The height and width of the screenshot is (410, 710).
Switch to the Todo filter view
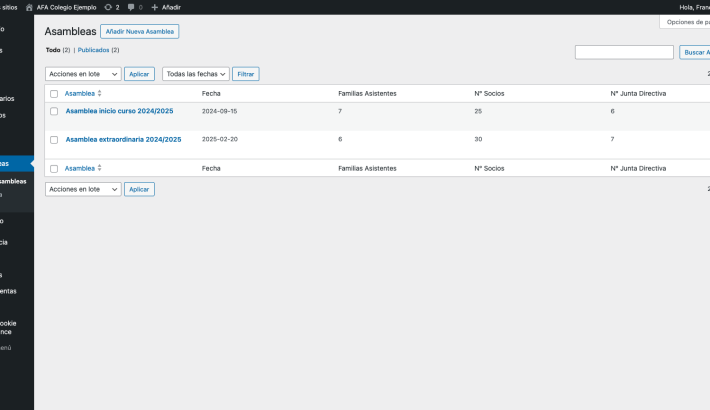[52, 50]
